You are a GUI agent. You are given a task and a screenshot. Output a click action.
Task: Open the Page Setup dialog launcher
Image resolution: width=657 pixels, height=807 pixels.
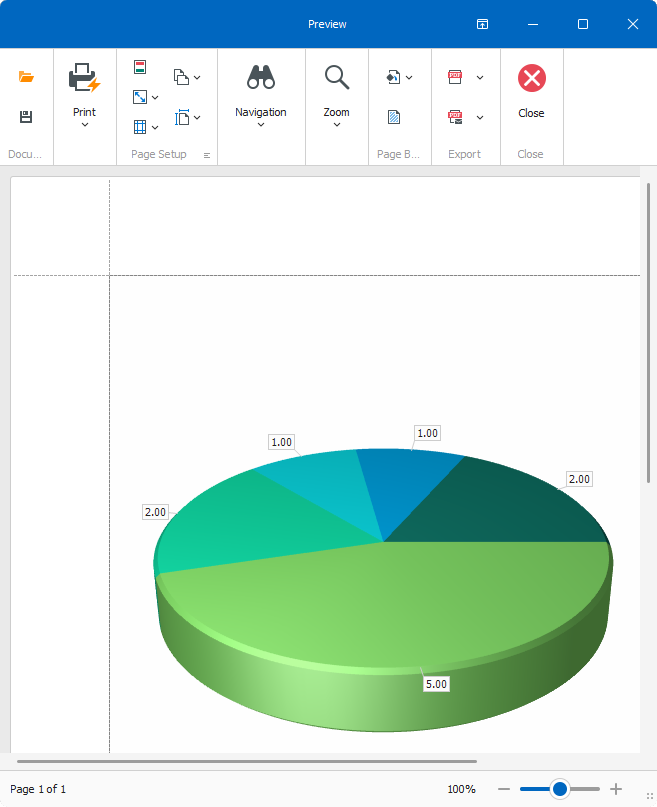pos(207,155)
